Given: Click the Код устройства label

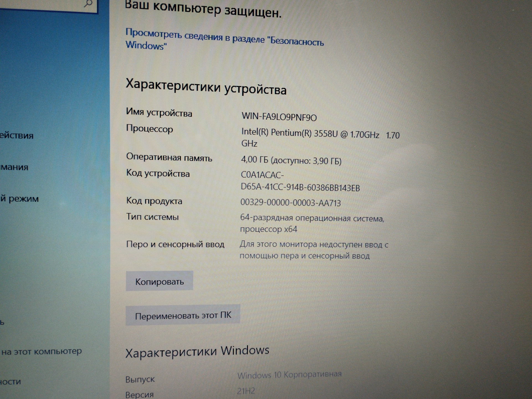Looking at the screenshot, I should click(x=158, y=173).
